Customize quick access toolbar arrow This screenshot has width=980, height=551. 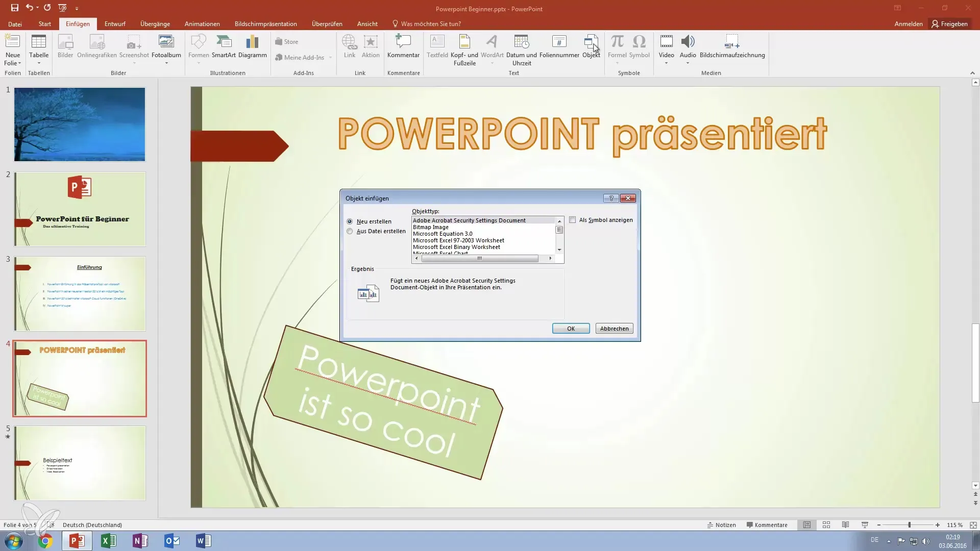pos(77,8)
